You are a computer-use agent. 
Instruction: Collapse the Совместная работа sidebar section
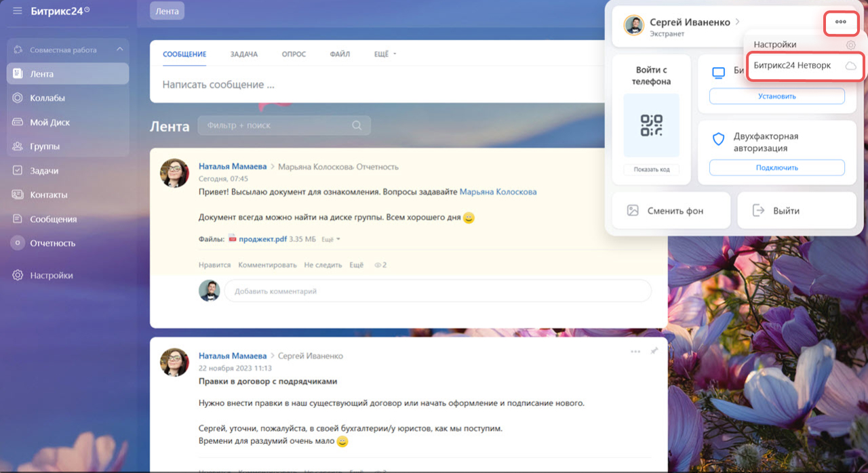[119, 49]
